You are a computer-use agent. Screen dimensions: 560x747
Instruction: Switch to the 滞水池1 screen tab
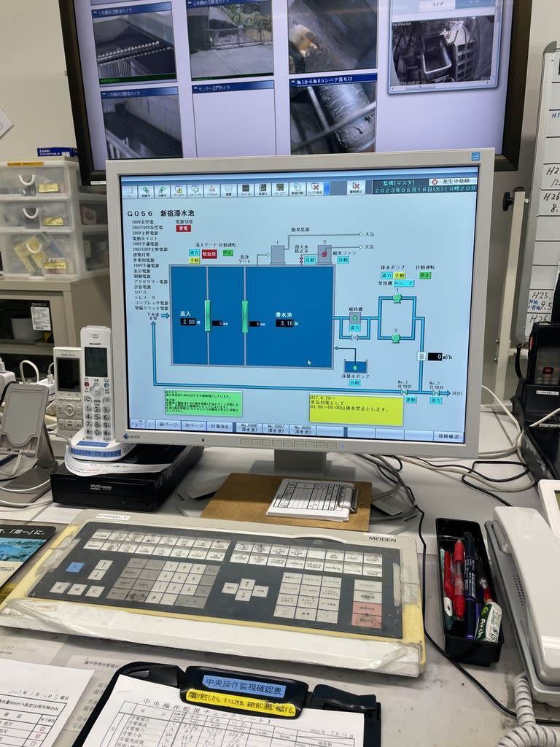[x=249, y=427]
